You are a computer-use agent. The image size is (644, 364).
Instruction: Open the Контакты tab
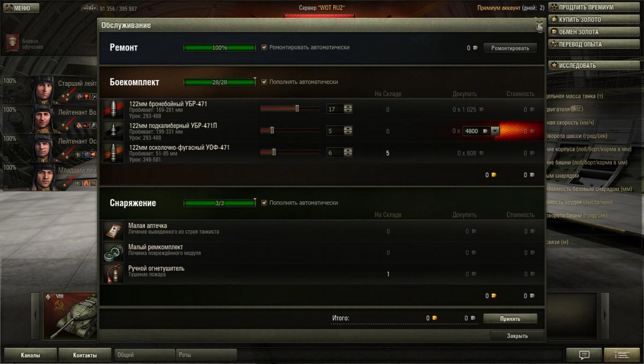(x=85, y=355)
